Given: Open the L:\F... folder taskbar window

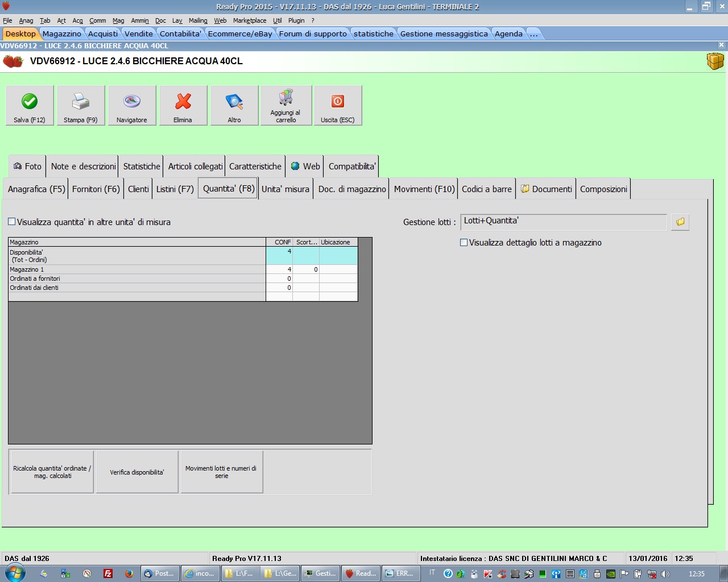Looking at the screenshot, I should click(x=241, y=573).
